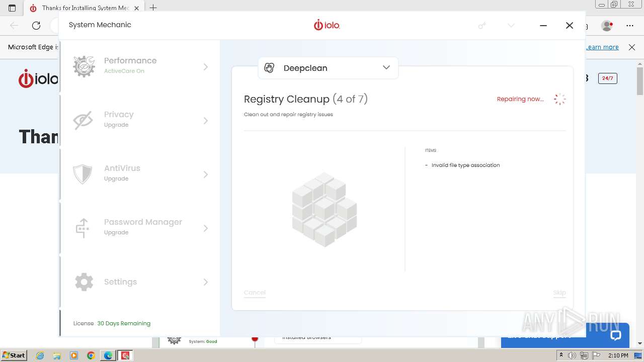Click the registry cubes graphic
Viewport: 644px width, 362px height.
(x=325, y=210)
